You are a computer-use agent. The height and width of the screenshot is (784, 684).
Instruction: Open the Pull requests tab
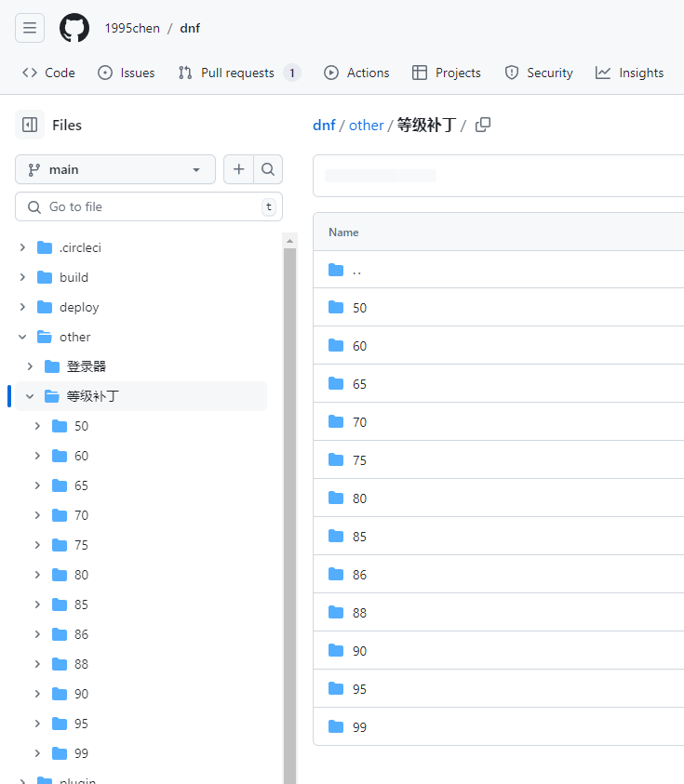239,73
